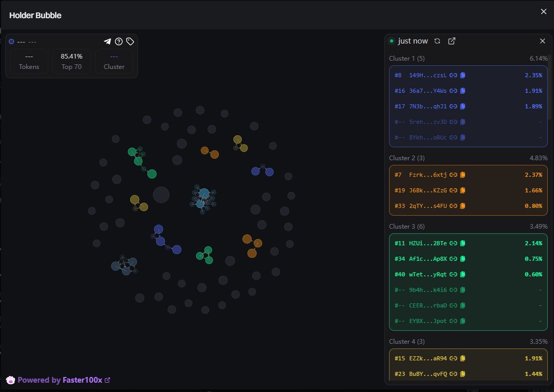Open link icon for Fzrk...6xtj
554x392 pixels.
(453, 175)
